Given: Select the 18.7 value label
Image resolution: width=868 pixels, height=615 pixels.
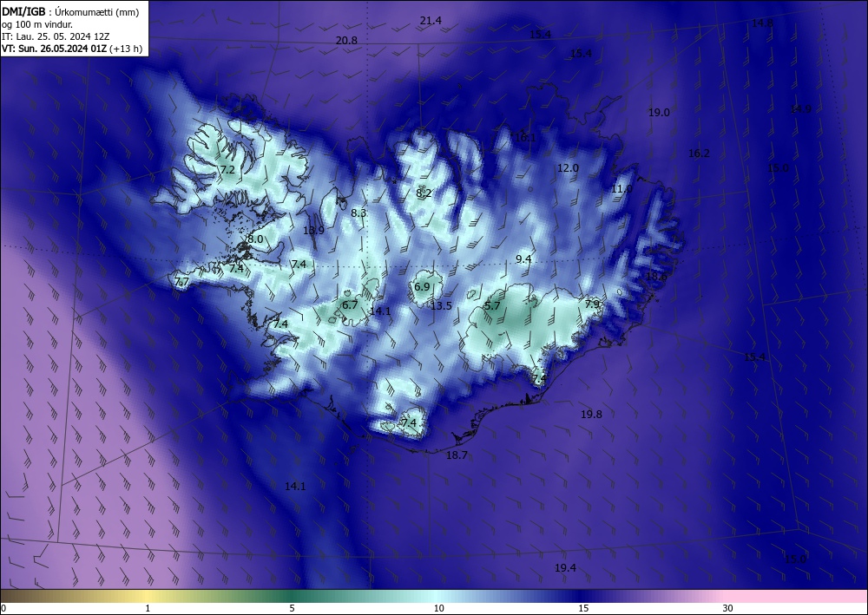Looking at the screenshot, I should coord(457,455).
